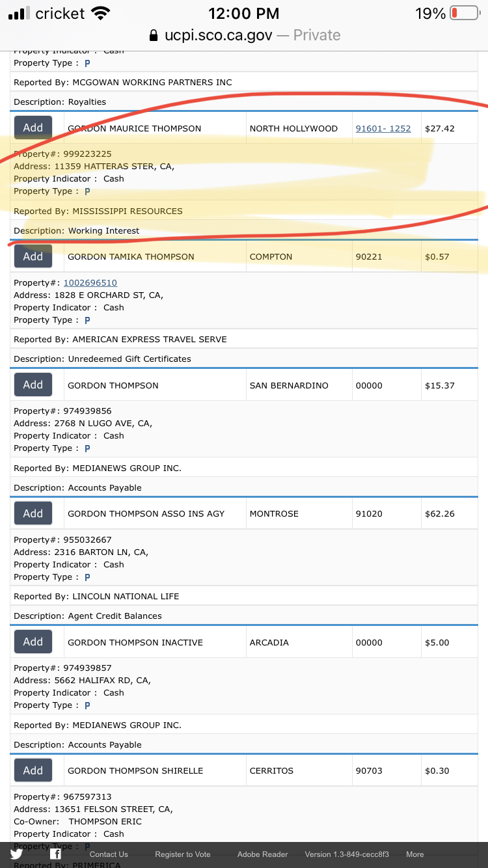Add Gordon Thompson San Bernardino property
Viewport: 488px width, 868px height.
pos(33,385)
